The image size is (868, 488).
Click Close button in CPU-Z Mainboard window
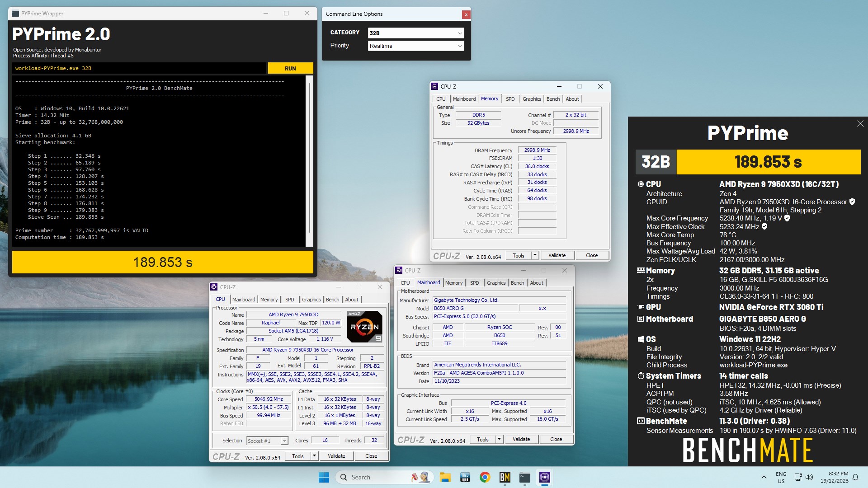(556, 439)
